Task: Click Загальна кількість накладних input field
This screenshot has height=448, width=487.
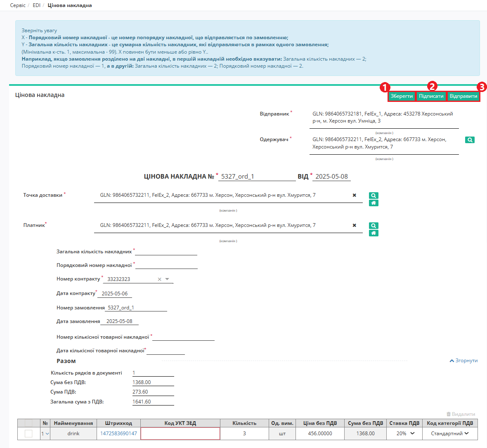Action: coord(166,252)
